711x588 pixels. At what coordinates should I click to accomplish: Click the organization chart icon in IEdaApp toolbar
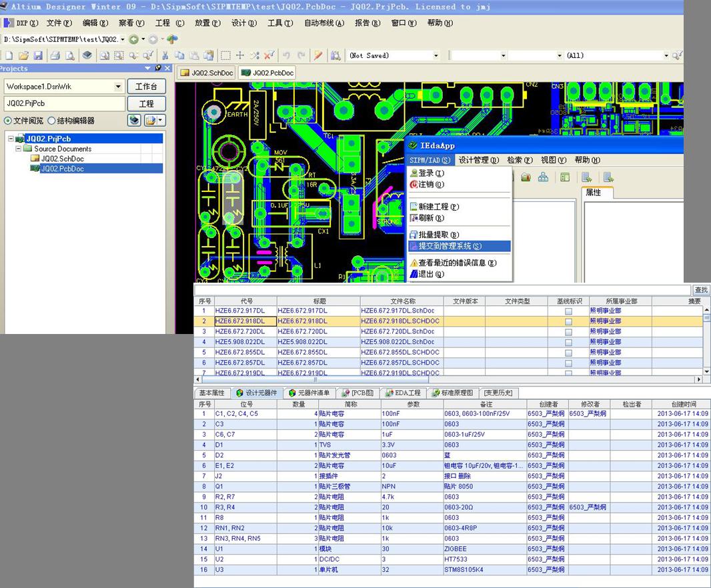point(544,177)
